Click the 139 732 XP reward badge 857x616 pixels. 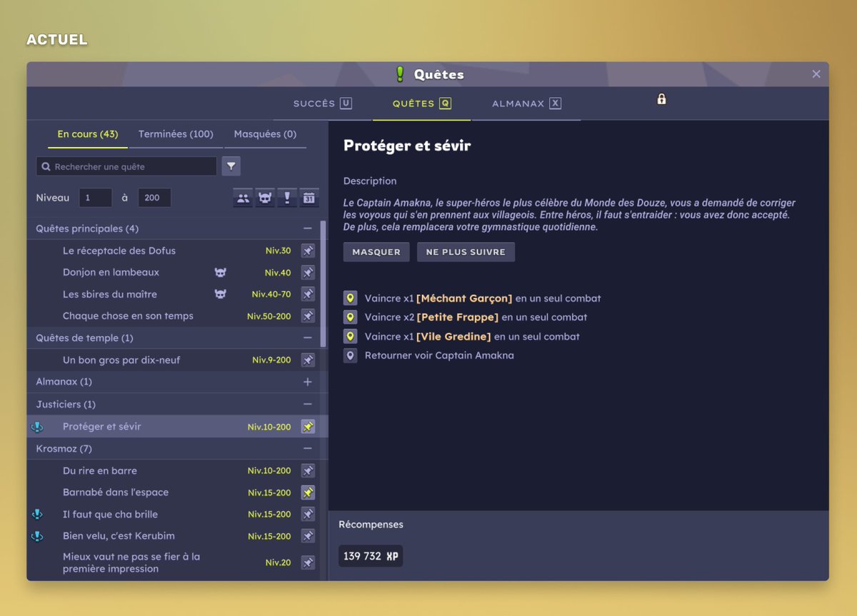(371, 556)
